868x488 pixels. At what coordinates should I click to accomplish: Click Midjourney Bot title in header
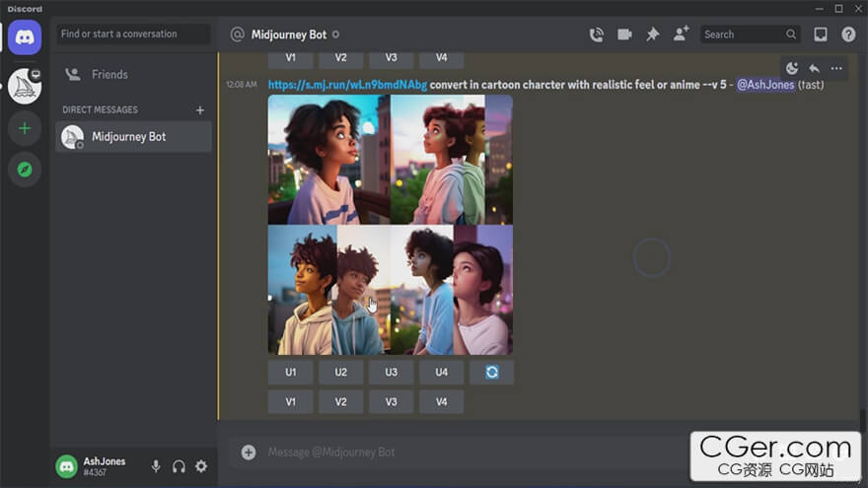click(x=289, y=35)
